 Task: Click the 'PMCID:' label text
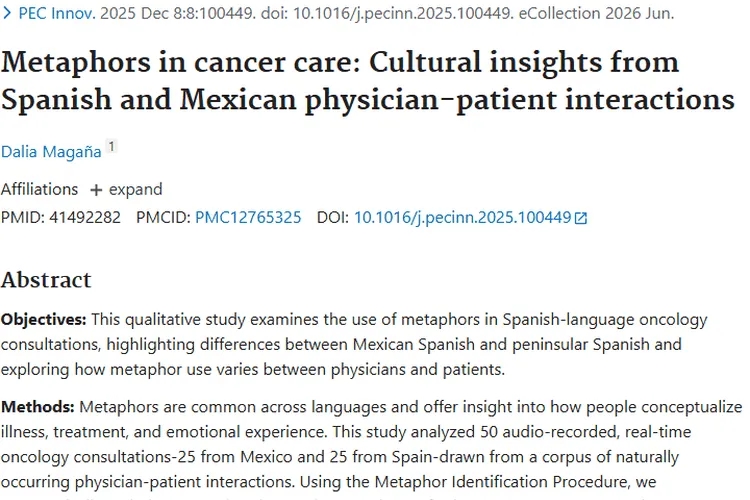(x=163, y=217)
